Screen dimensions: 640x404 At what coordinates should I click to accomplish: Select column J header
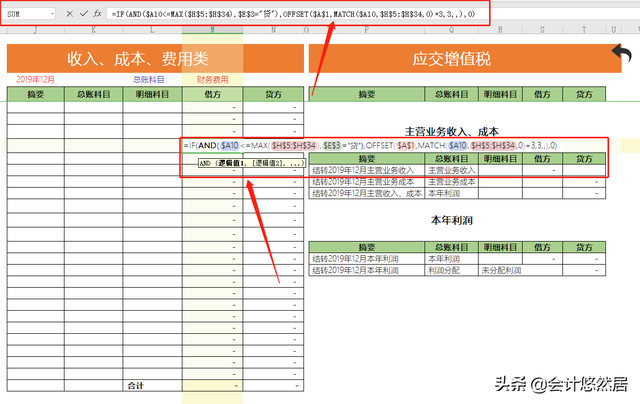point(36,30)
